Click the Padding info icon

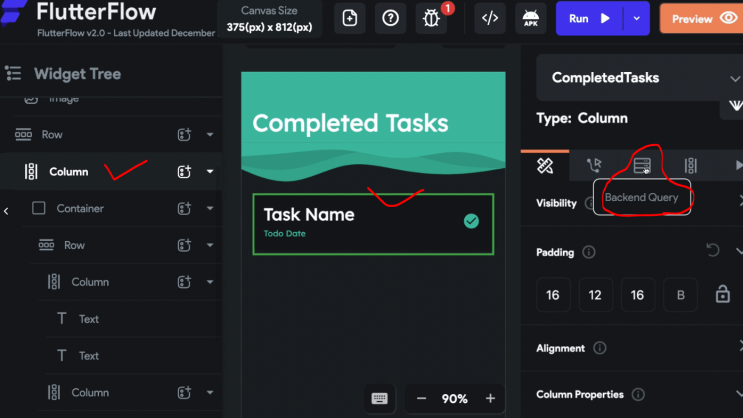tap(589, 252)
